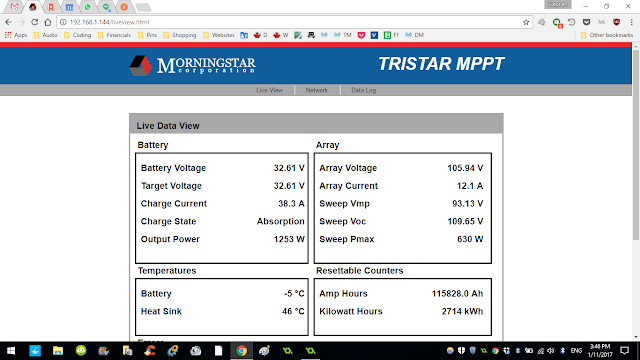Click the Chrome icon in the taskbar
Screen dimensions: 640x360
tap(242, 351)
